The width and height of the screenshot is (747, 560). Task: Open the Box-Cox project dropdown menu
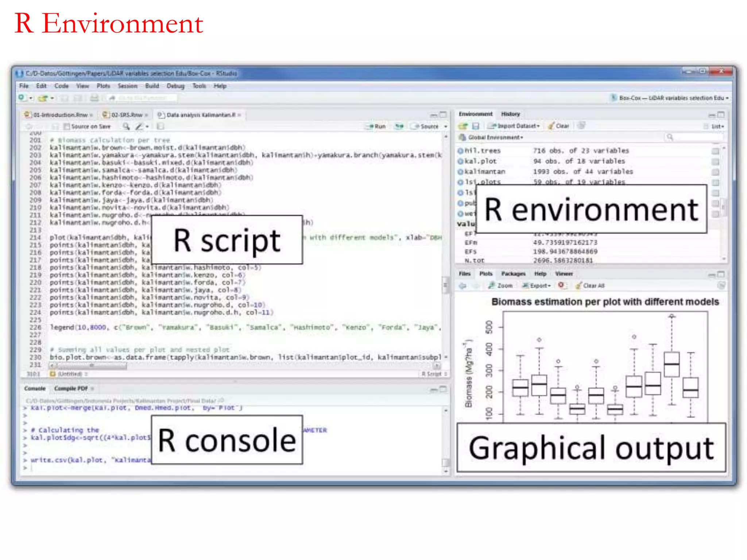coord(669,98)
